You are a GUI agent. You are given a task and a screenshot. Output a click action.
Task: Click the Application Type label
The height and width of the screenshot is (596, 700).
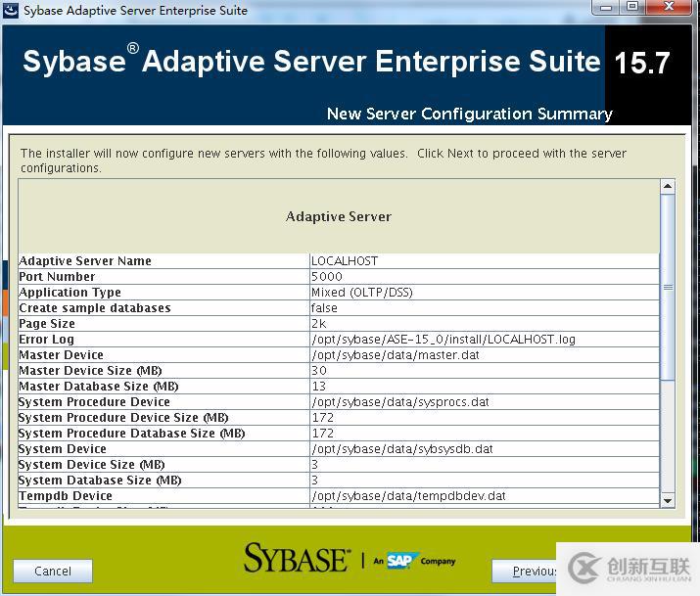[x=70, y=293]
